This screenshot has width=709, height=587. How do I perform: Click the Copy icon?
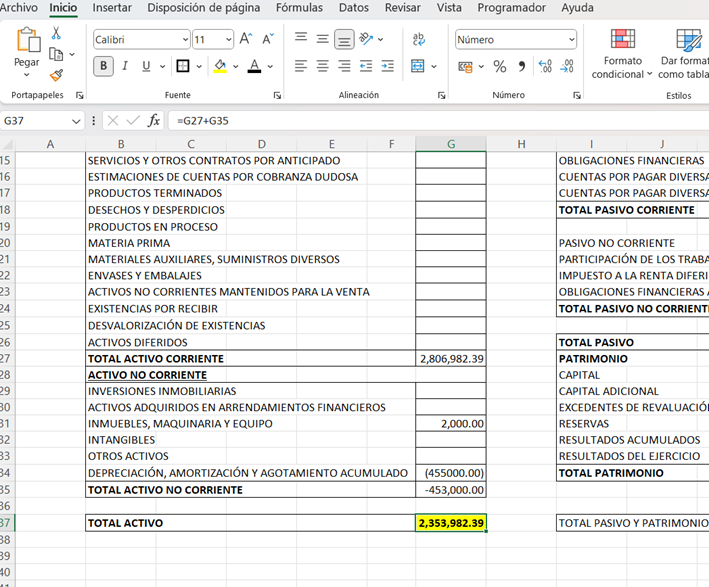pyautogui.click(x=56, y=54)
